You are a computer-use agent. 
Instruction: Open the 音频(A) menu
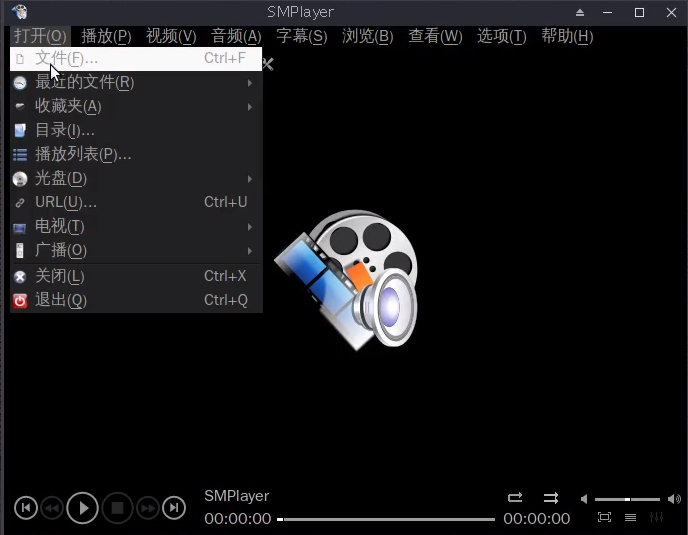coord(236,36)
